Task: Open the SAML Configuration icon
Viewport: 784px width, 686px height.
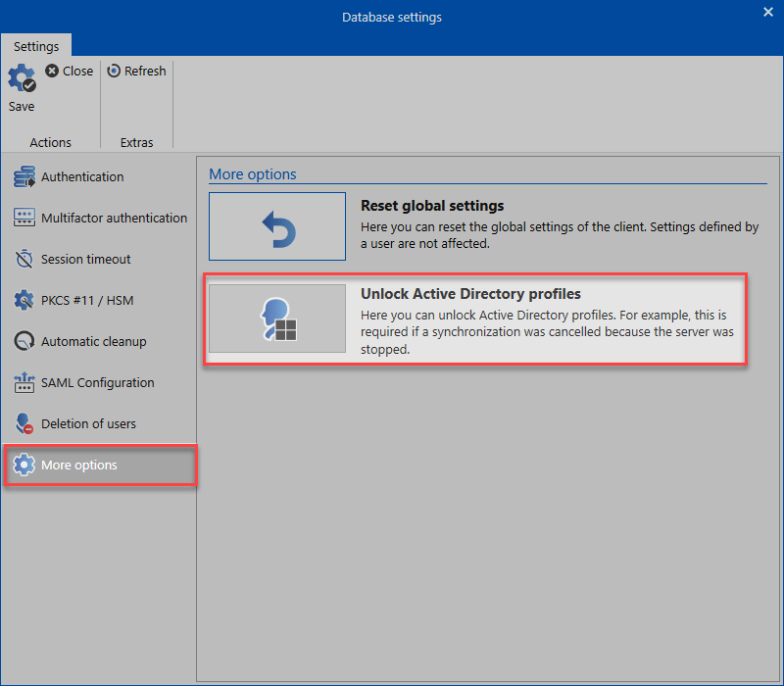Action: tap(24, 382)
